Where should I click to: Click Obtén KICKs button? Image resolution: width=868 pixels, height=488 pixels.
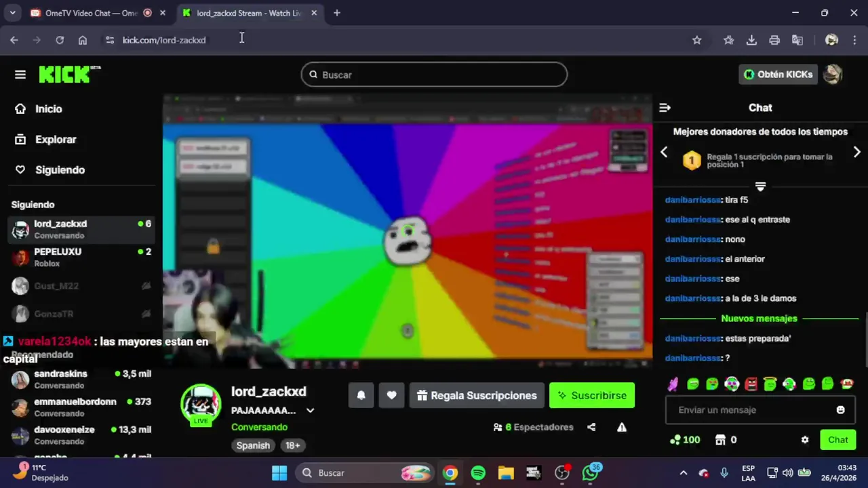point(778,75)
